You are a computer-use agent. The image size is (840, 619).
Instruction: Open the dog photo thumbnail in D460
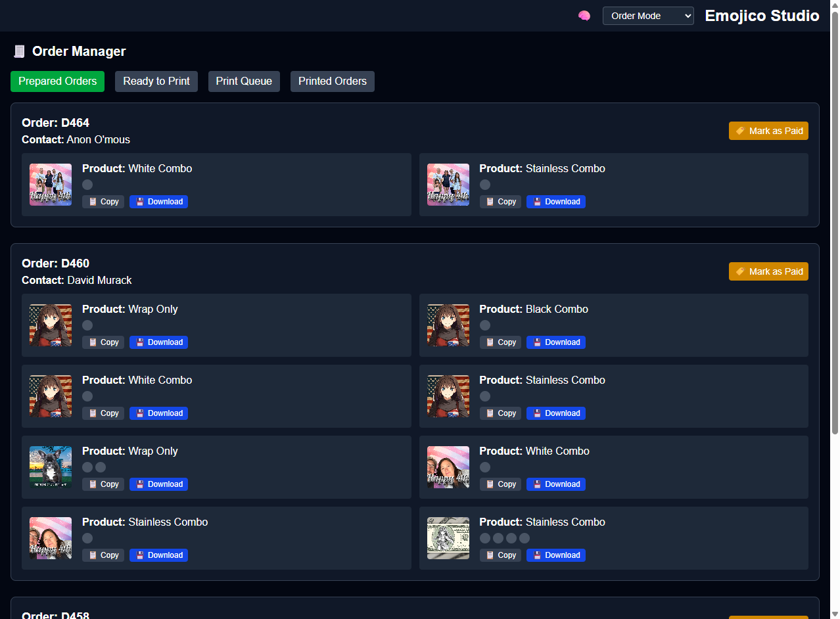pyautogui.click(x=51, y=467)
